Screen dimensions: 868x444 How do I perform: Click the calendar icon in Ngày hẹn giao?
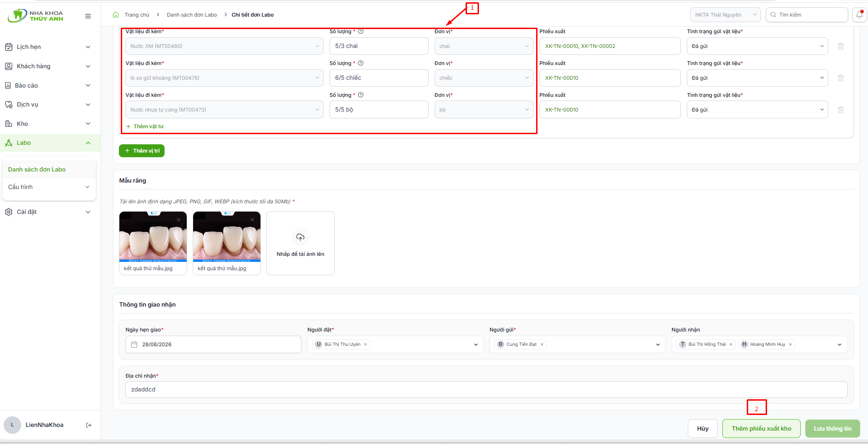pyautogui.click(x=134, y=344)
